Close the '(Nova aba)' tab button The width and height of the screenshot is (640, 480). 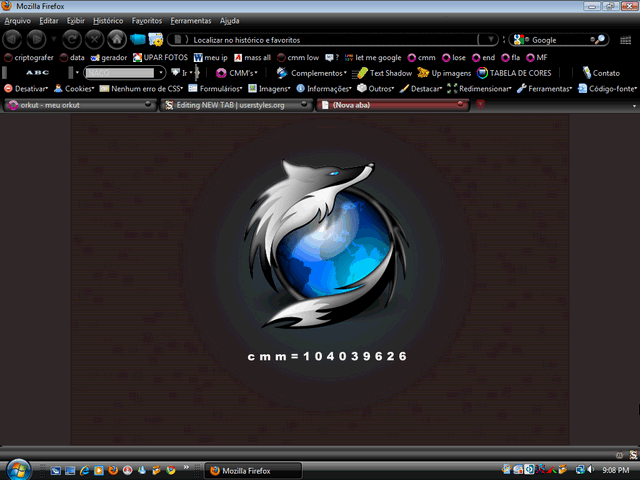click(x=460, y=104)
